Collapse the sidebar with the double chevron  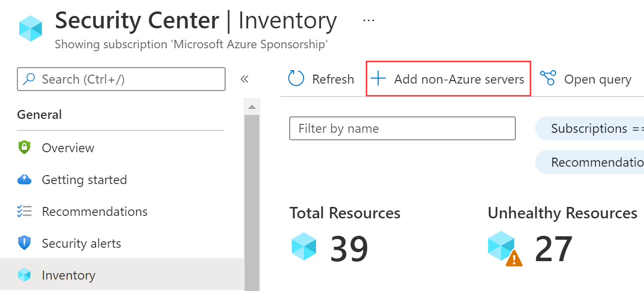point(244,79)
